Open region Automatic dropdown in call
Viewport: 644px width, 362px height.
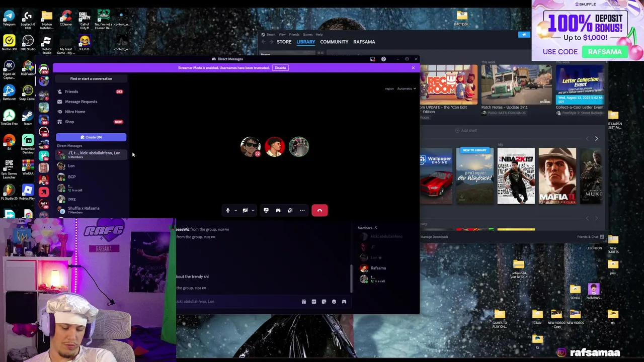pos(406,89)
